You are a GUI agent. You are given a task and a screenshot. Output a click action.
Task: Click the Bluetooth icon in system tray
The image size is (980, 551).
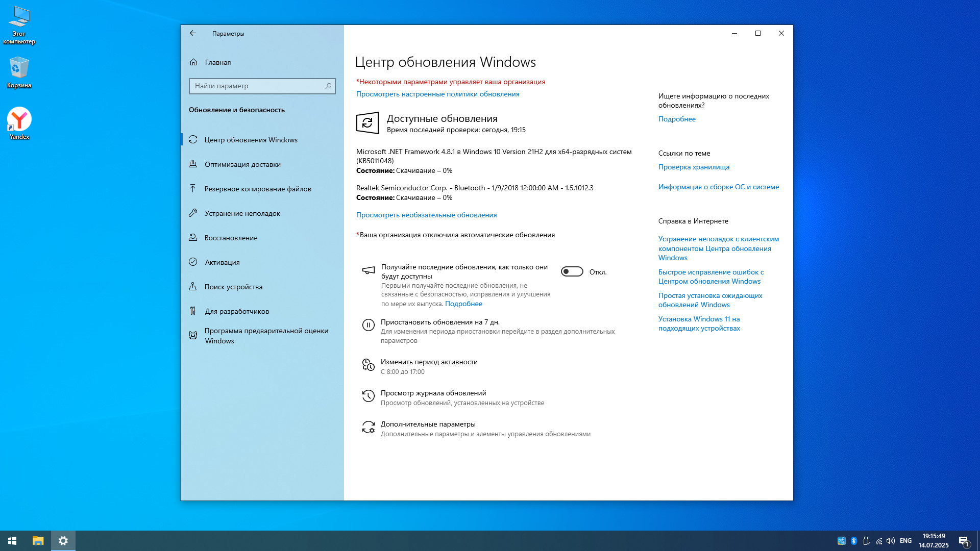click(x=854, y=541)
